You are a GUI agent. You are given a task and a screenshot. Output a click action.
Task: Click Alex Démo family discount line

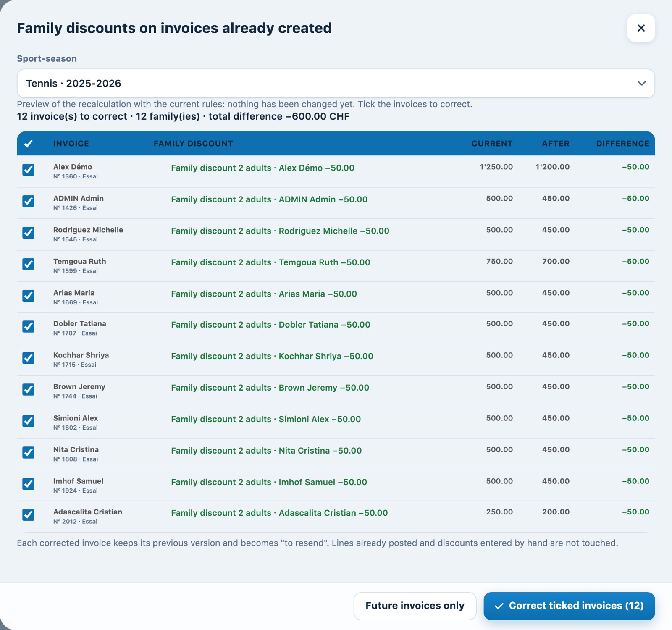262,168
